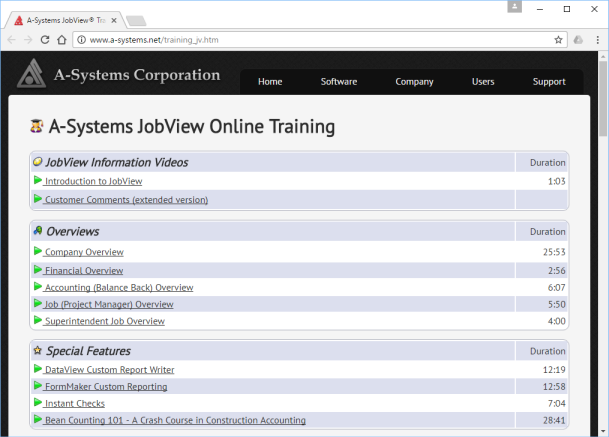Click the page vertical scrollbar

click(x=602, y=250)
